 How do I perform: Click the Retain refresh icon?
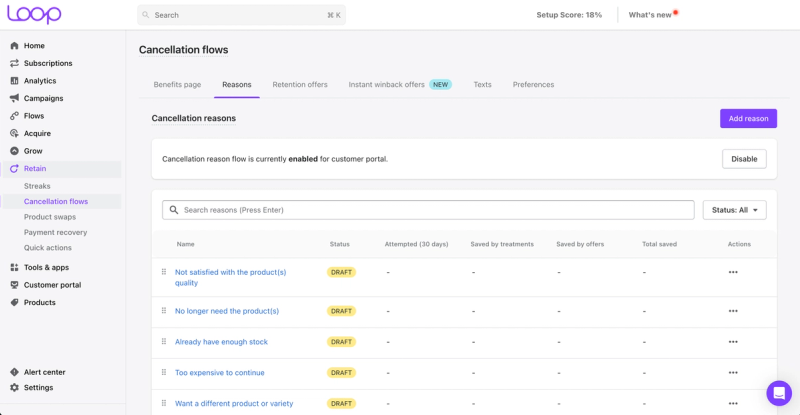[14, 168]
